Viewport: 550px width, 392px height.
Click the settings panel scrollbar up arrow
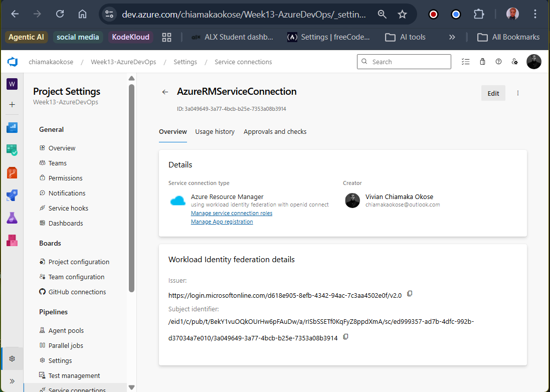click(x=131, y=78)
